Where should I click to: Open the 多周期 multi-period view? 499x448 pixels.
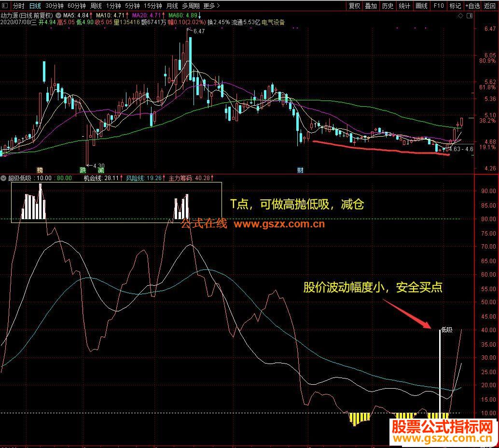[x=191, y=6]
